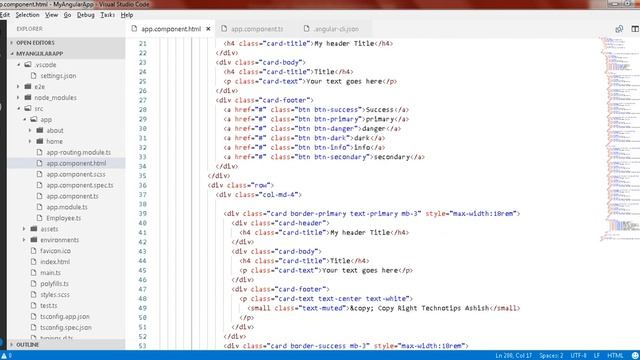Click the cursor position Ln/Col status entry
The height and width of the screenshot is (360, 640).
pyautogui.click(x=513, y=356)
